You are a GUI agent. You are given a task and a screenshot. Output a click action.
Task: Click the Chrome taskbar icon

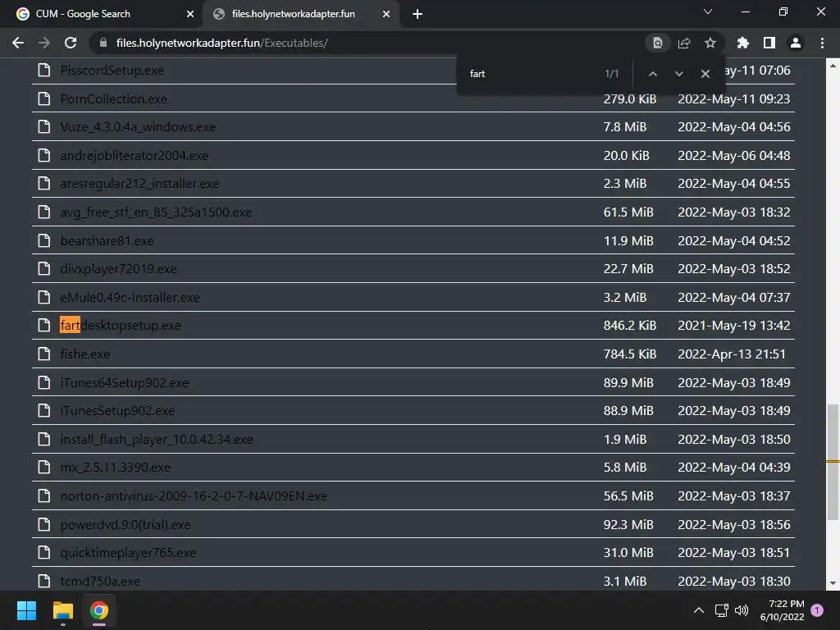coord(99,610)
